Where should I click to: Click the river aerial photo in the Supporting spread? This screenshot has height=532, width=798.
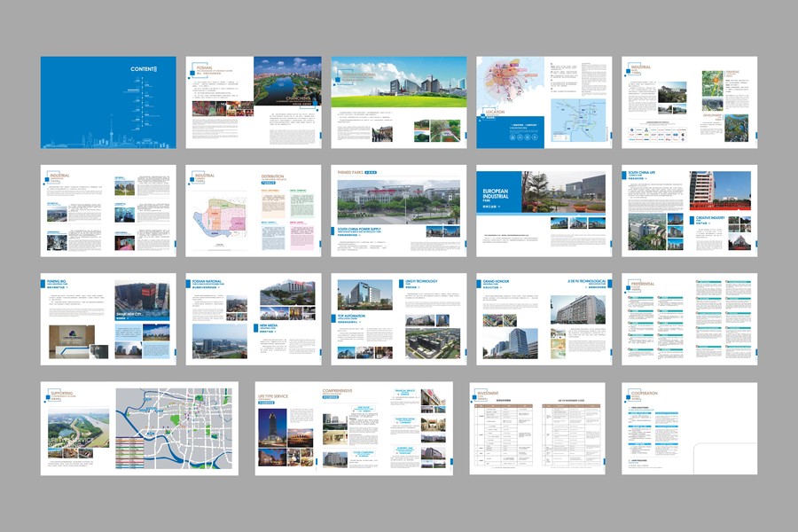pyautogui.click(x=78, y=427)
